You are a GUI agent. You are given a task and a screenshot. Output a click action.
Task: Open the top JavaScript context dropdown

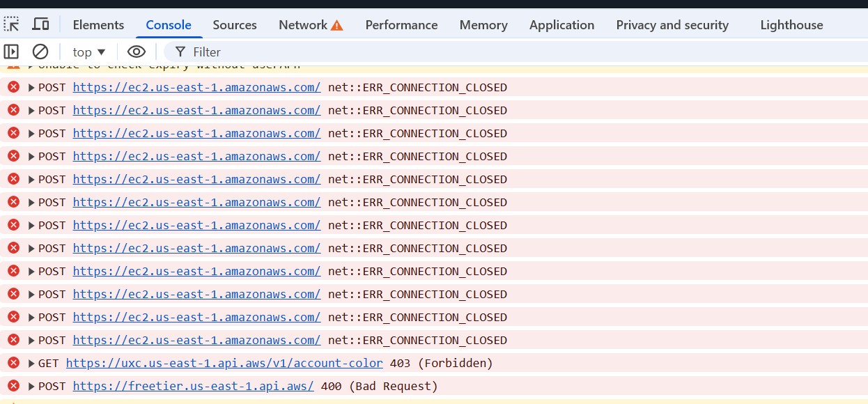click(x=89, y=52)
